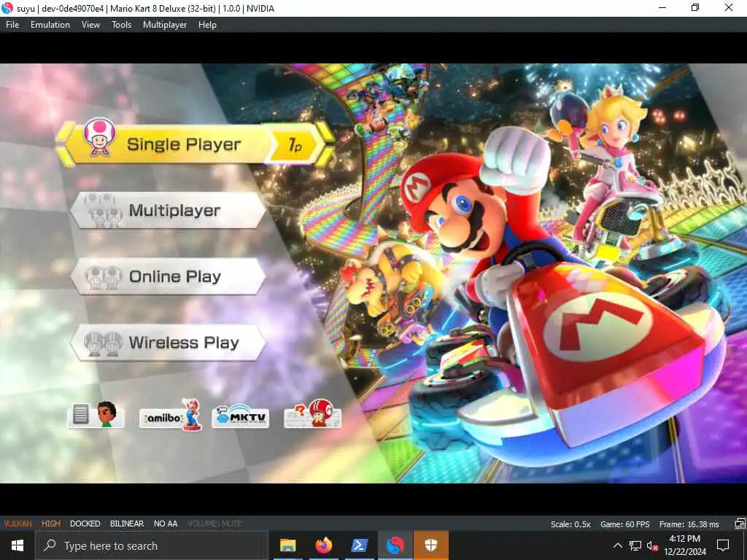Open the Tools menu
Viewport: 747px width, 560px height.
pyautogui.click(x=122, y=25)
